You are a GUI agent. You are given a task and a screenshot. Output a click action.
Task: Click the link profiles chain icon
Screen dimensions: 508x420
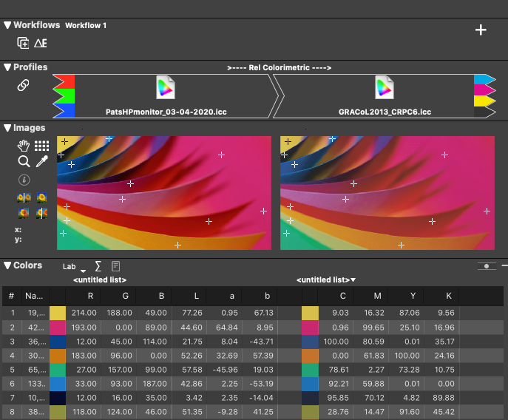pyautogui.click(x=23, y=86)
